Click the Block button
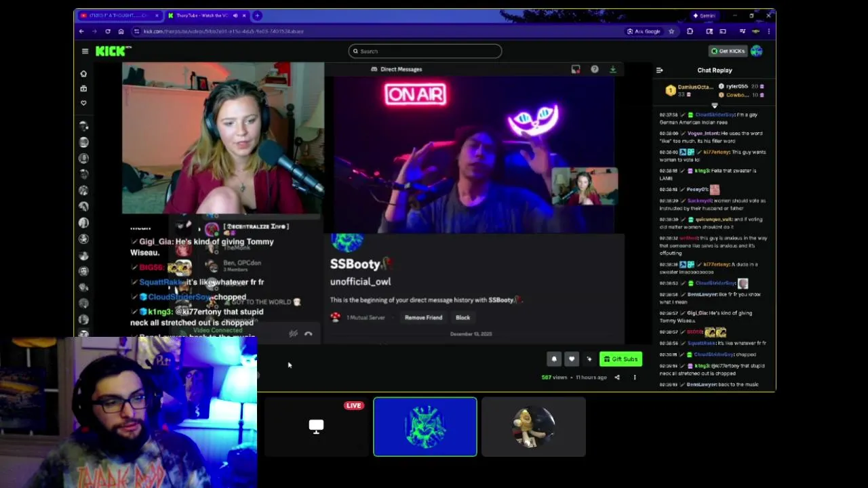This screenshot has height=488, width=868. [x=462, y=317]
